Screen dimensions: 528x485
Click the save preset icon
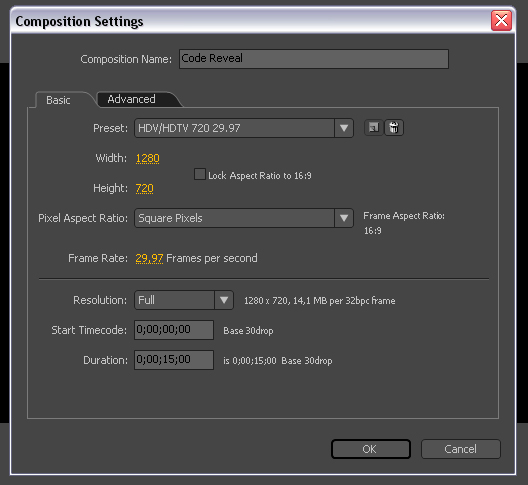[374, 128]
